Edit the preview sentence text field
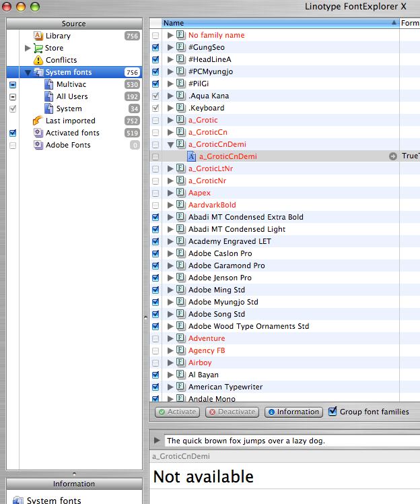Image resolution: width=420 pixels, height=504 pixels. tap(292, 441)
